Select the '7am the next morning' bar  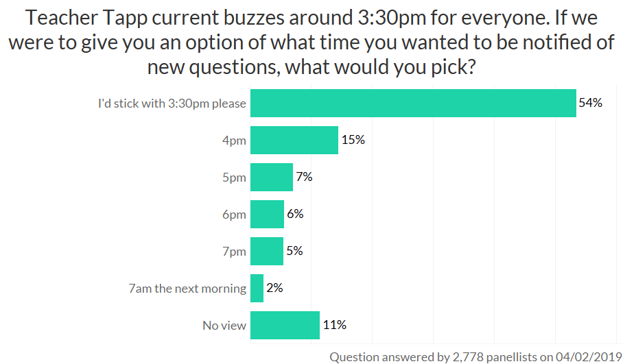coord(257,288)
